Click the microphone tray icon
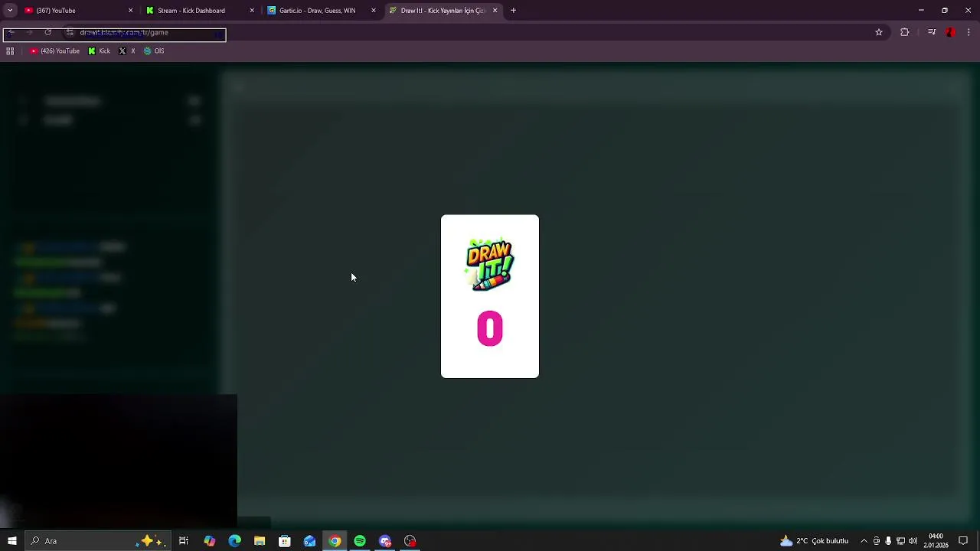Viewport: 980px width, 551px height. (888, 541)
